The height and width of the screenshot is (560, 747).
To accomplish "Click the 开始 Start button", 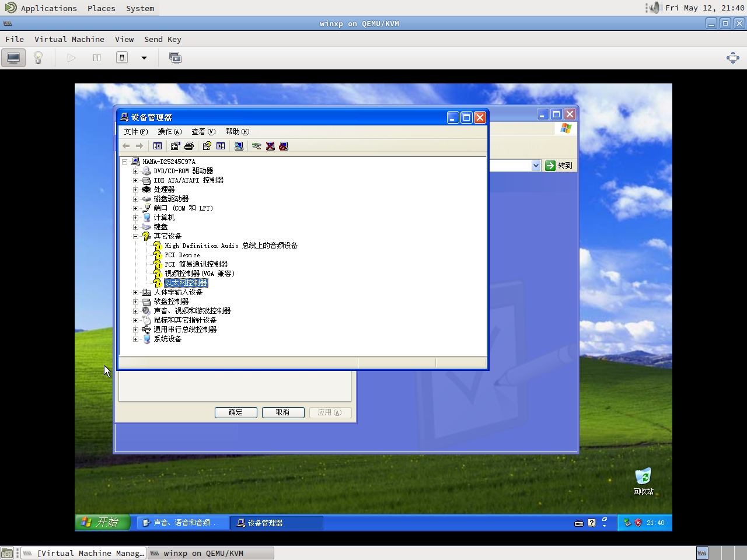I will coord(101,522).
